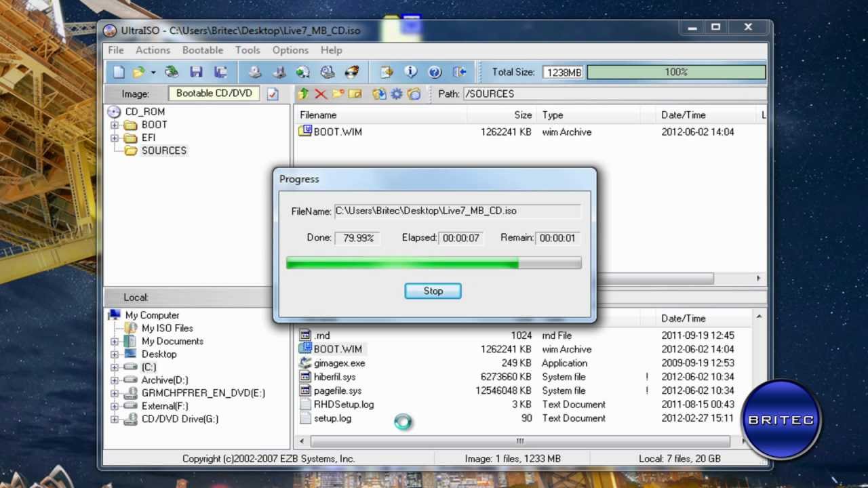Viewport: 868px width, 488px height.
Task: Open the File menu
Action: (x=116, y=50)
